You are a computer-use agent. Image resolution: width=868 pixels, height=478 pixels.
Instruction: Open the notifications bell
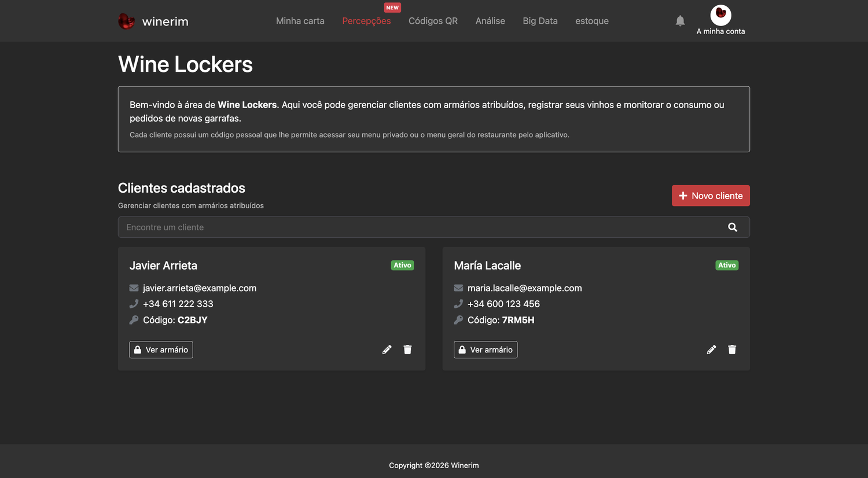(x=681, y=21)
